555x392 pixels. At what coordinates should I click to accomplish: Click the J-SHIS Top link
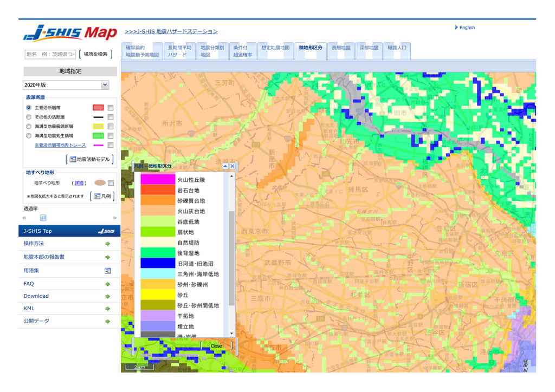click(x=37, y=231)
